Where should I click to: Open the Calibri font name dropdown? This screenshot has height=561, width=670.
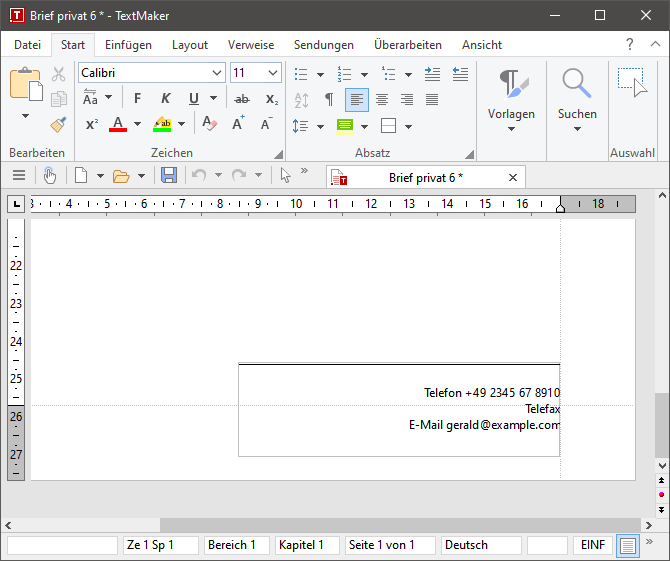pos(217,73)
